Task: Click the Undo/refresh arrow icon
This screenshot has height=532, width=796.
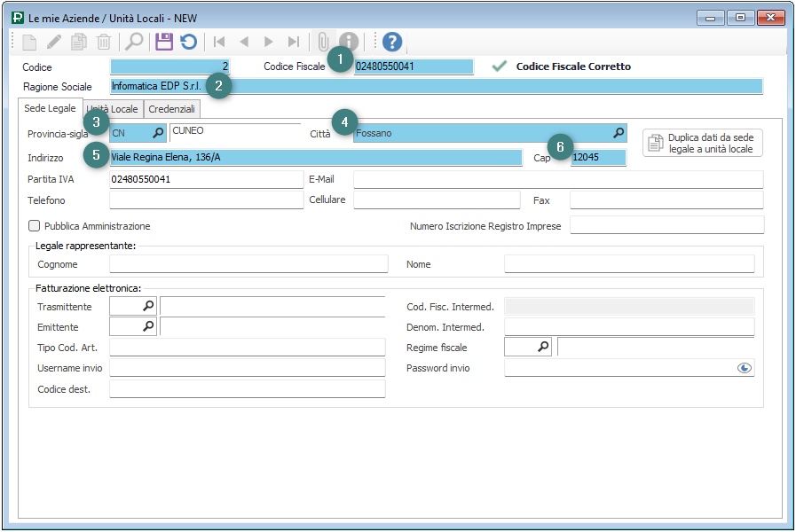Action: [188, 42]
